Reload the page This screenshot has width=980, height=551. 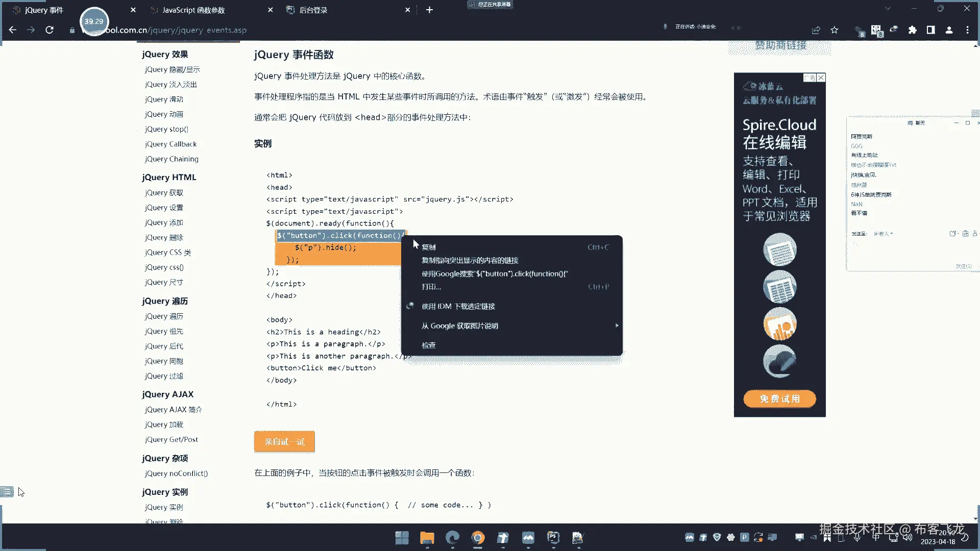(x=50, y=30)
